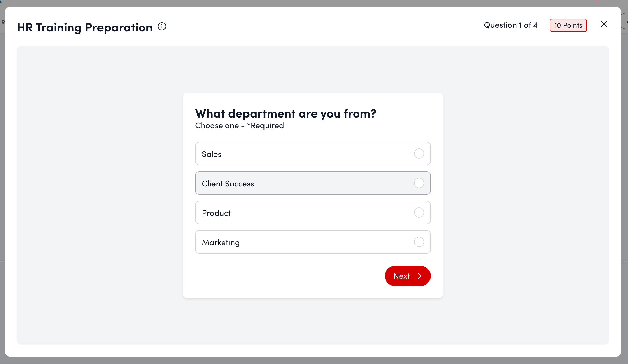Click the info circle beside HR Training Preparation
Image resolution: width=628 pixels, height=364 pixels.
click(162, 26)
